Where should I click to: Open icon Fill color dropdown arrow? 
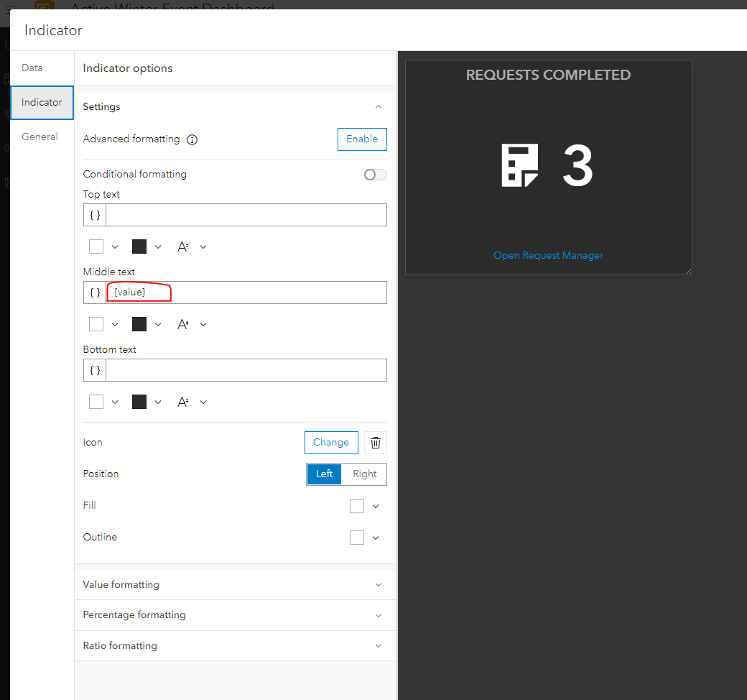point(376,506)
